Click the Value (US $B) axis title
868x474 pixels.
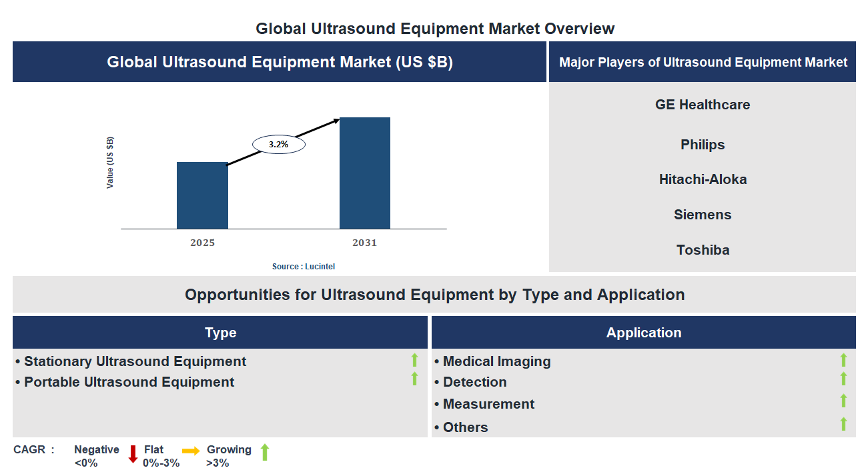pyautogui.click(x=110, y=163)
